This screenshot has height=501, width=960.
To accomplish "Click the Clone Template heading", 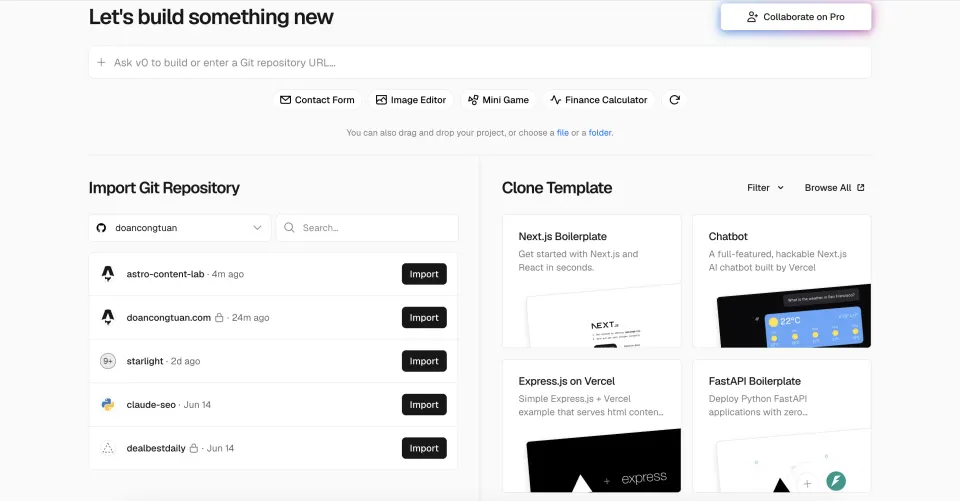I will coord(557,188).
